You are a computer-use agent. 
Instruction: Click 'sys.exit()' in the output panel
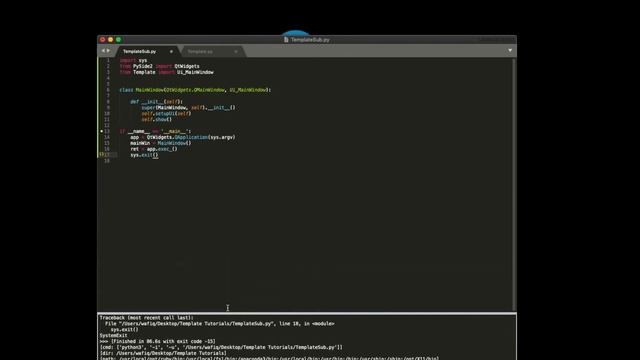124,329
